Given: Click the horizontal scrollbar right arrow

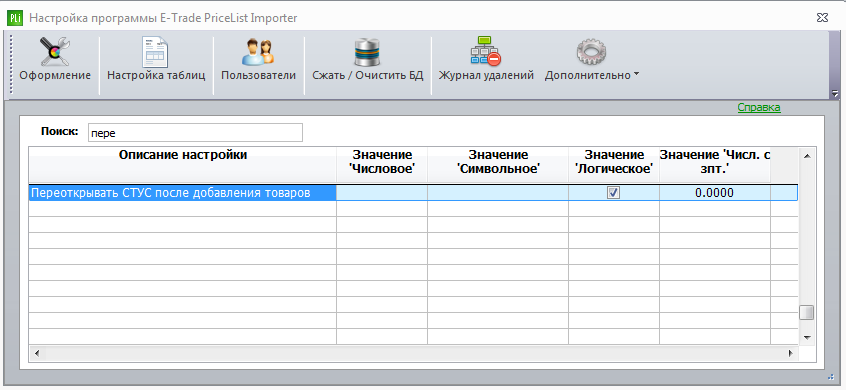Looking at the screenshot, I should pos(790,354).
